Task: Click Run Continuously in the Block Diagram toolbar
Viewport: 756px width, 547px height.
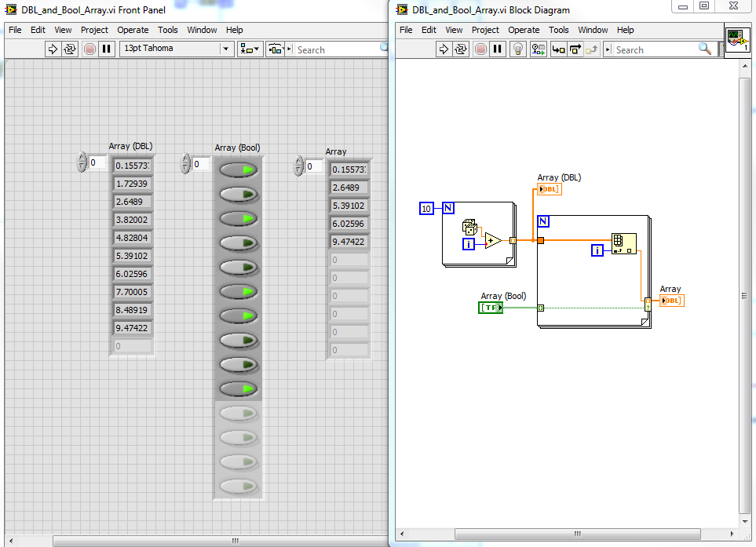Action: [x=462, y=49]
